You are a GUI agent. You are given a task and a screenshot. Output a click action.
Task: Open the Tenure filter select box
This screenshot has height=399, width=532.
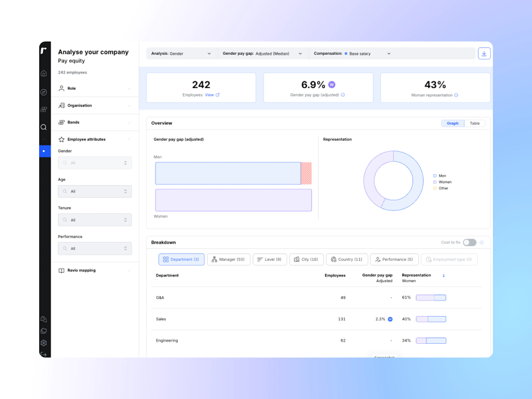[x=95, y=220]
